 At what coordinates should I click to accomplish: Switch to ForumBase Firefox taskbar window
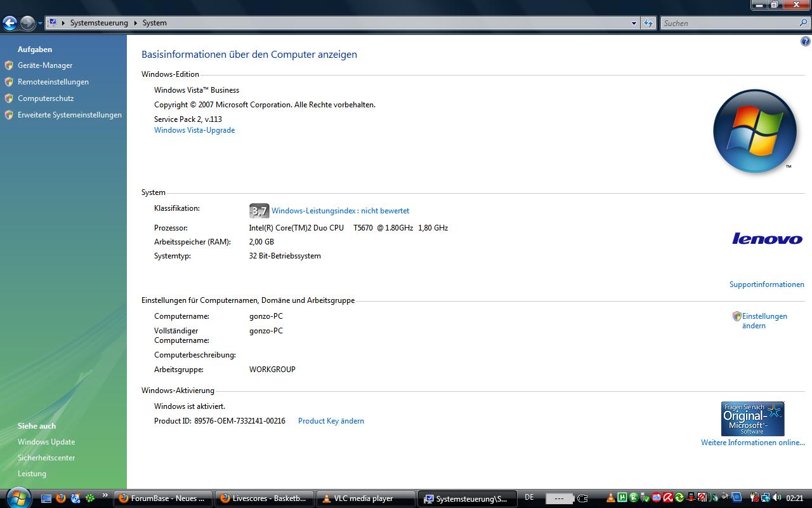[164, 498]
